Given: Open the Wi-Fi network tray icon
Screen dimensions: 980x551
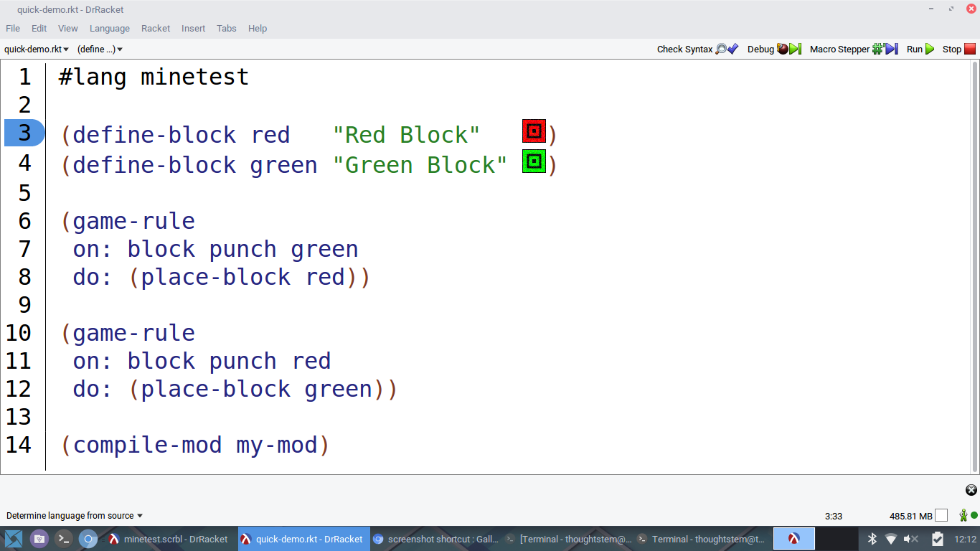Looking at the screenshot, I should (891, 539).
